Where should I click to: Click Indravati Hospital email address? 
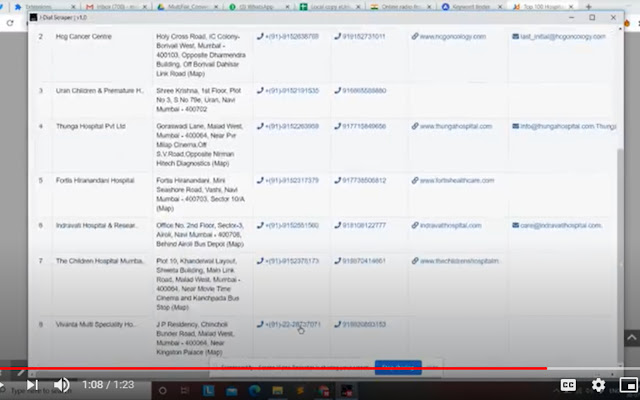(557, 225)
